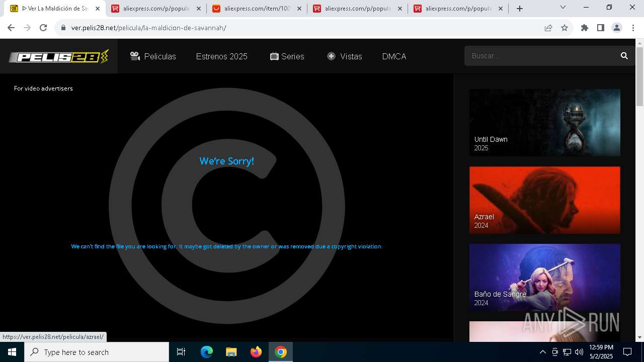Switch to the second aliexpress popular tab

point(357,9)
